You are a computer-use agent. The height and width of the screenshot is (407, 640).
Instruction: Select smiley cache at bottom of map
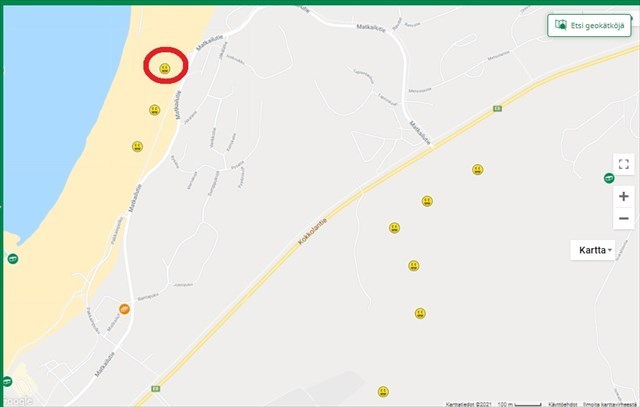[x=383, y=392]
